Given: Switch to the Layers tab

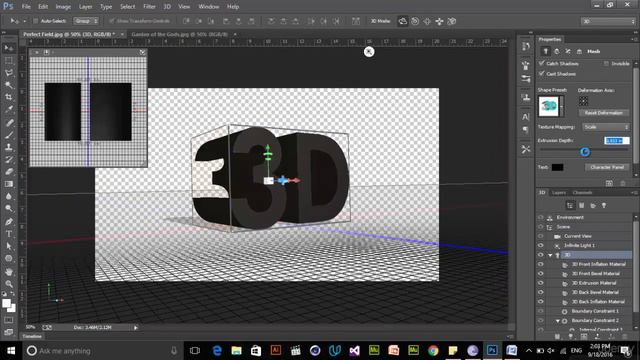Looking at the screenshot, I should point(559,193).
